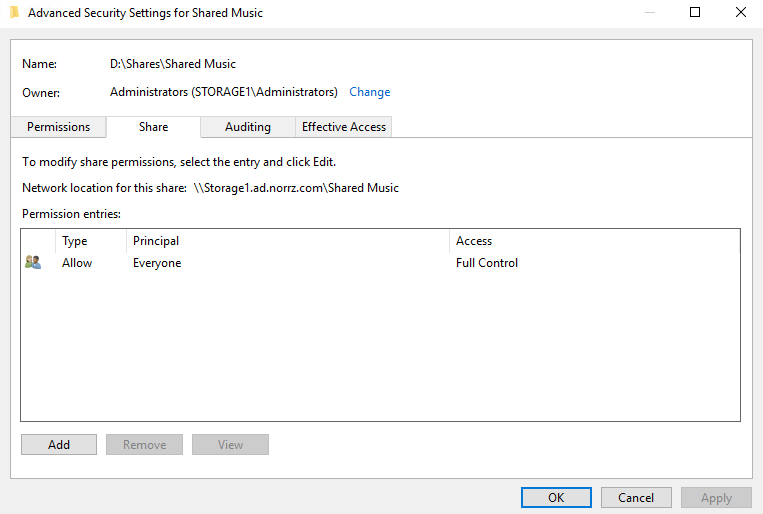
Task: Minimize the Advanced Security Settings window
Action: pos(649,13)
